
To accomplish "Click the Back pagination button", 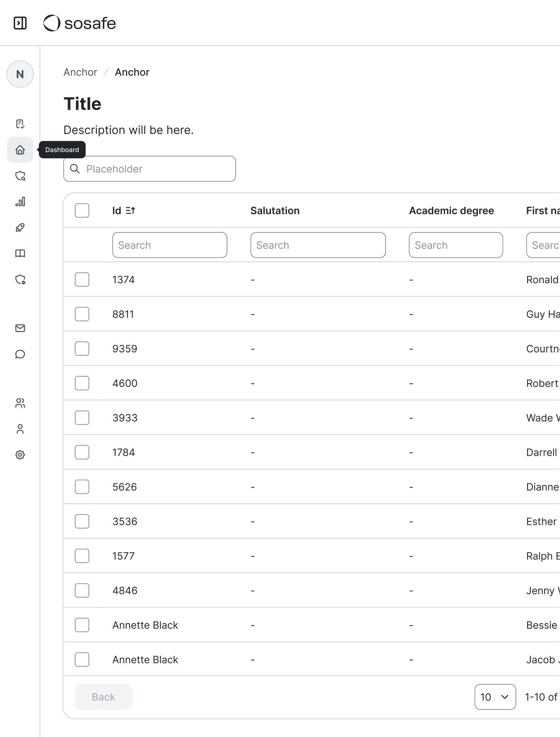I will pyautogui.click(x=103, y=697).
